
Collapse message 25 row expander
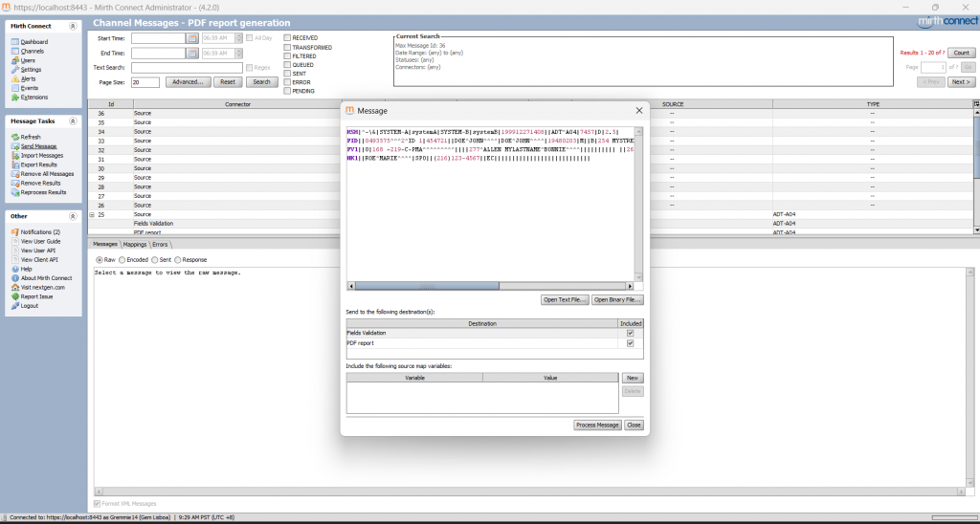click(92, 214)
